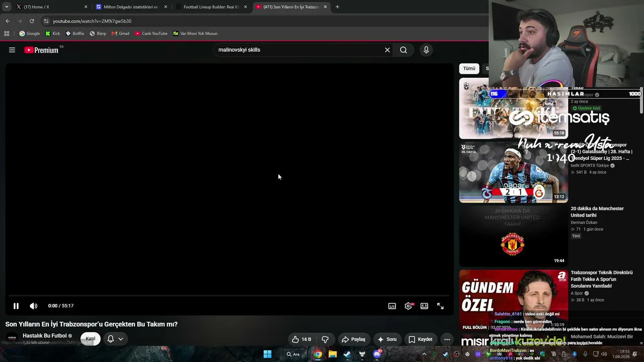Viewport: 644px width, 362px height.
Task: Close the active YouTube tab
Action: 325,7
